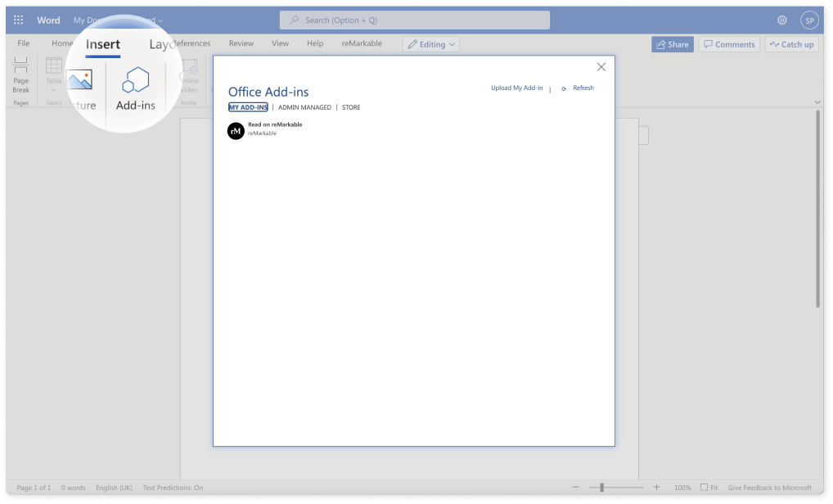Screen dimensions: 833x504
Task: Click the zoom slider handle
Action: coord(601,488)
